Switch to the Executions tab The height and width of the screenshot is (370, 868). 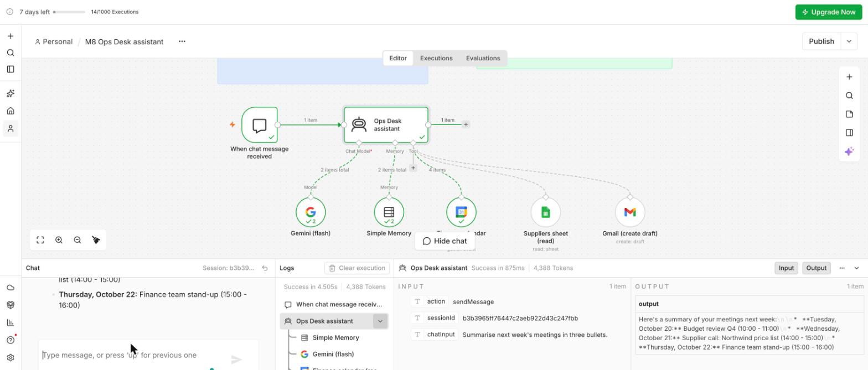coord(436,58)
